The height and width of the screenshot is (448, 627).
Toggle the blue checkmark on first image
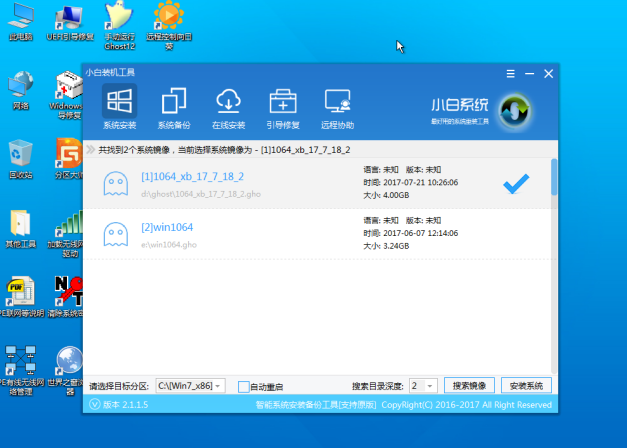point(516,184)
